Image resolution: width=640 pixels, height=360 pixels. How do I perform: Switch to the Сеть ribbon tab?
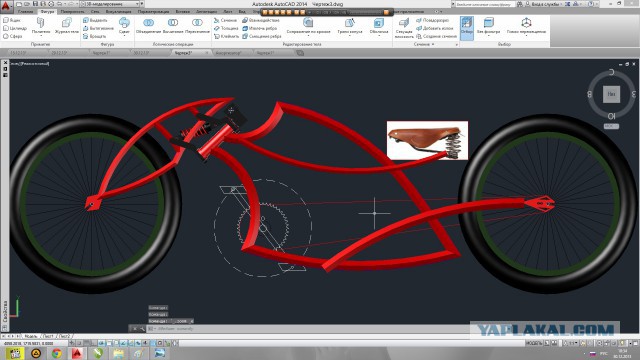pyautogui.click(x=95, y=12)
